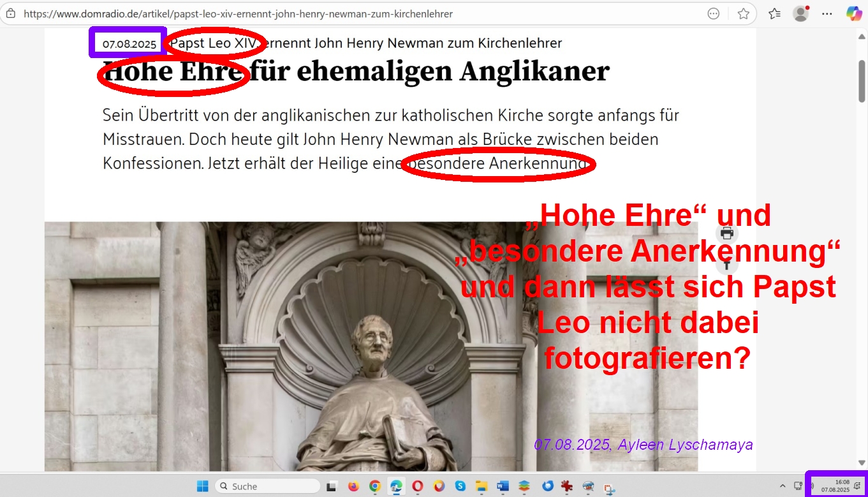This screenshot has height=497, width=868.
Task: Open File Explorer from the taskbar
Action: (482, 486)
